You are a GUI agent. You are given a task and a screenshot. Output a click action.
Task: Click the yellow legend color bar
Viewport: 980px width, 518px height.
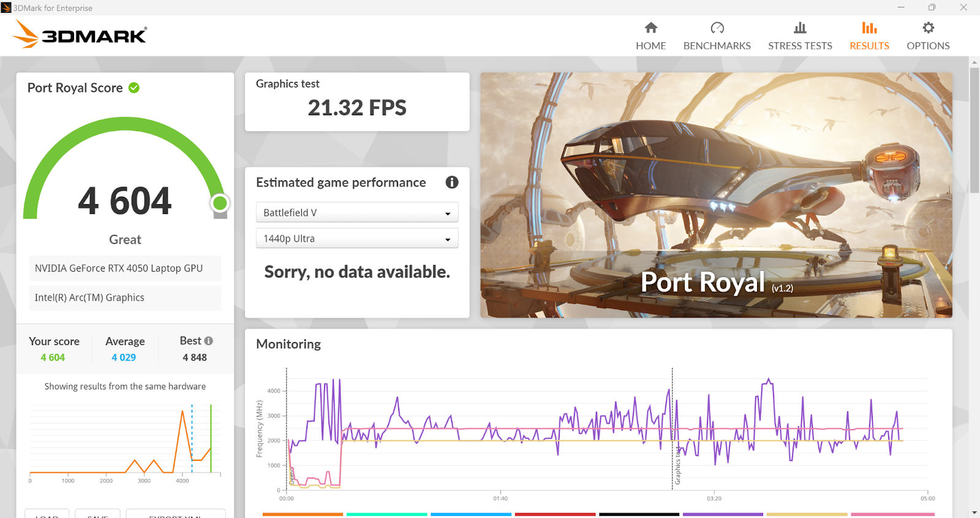[x=807, y=514]
